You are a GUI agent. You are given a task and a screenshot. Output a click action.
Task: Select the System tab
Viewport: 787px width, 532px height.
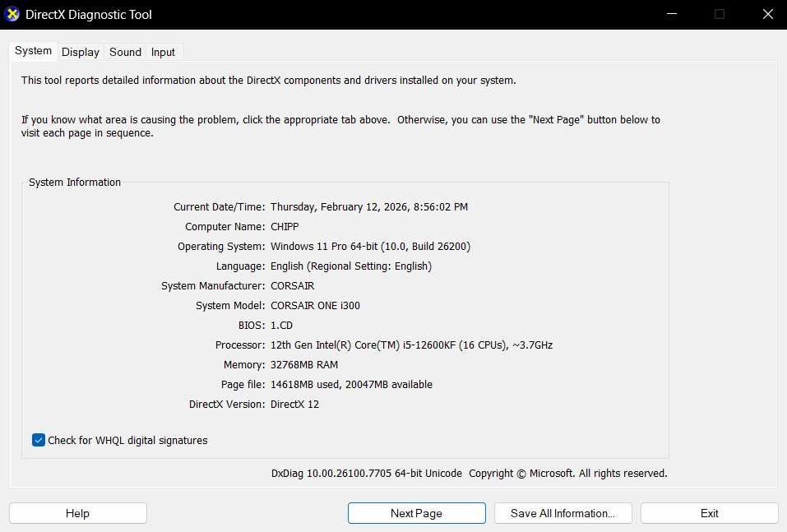point(33,51)
